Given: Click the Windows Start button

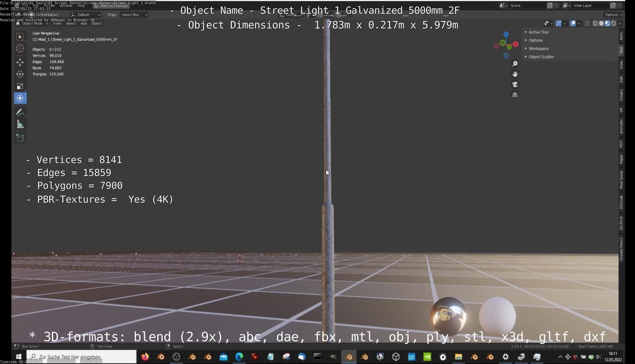Looking at the screenshot, I should coord(19,357).
